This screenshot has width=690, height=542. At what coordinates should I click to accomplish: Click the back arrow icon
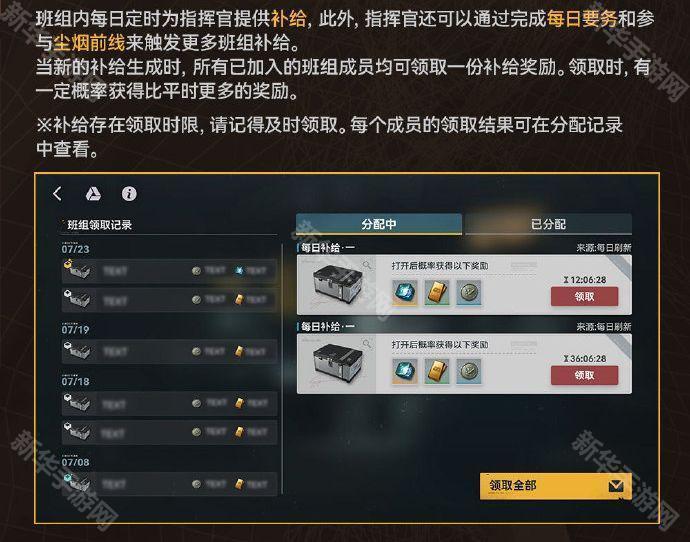[58, 194]
